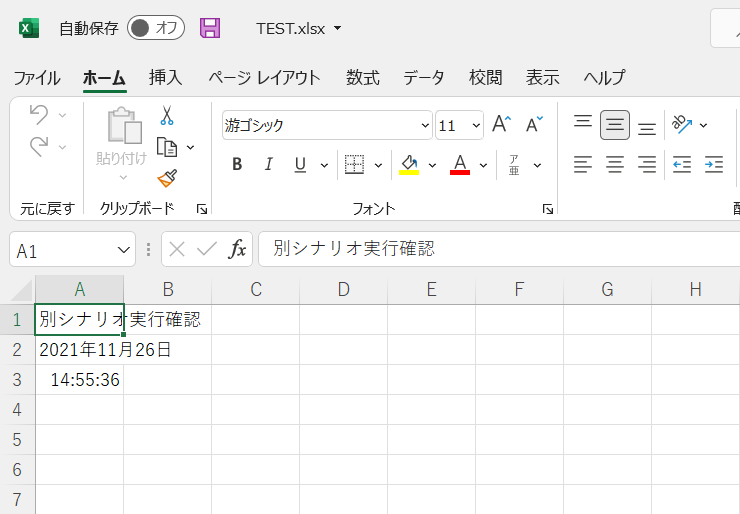This screenshot has height=514, width=740.
Task: Click the Undo arrow icon
Action: click(39, 114)
